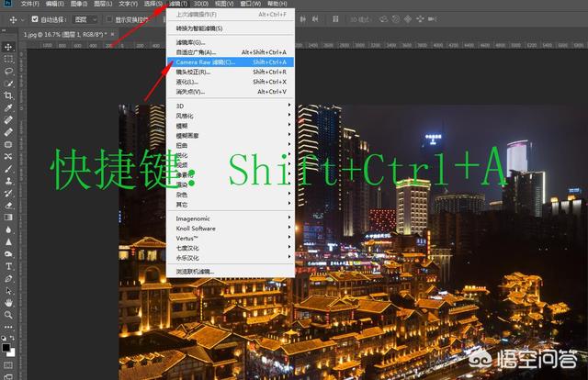Swap foreground and background colors
588x380 pixels.
12,338
